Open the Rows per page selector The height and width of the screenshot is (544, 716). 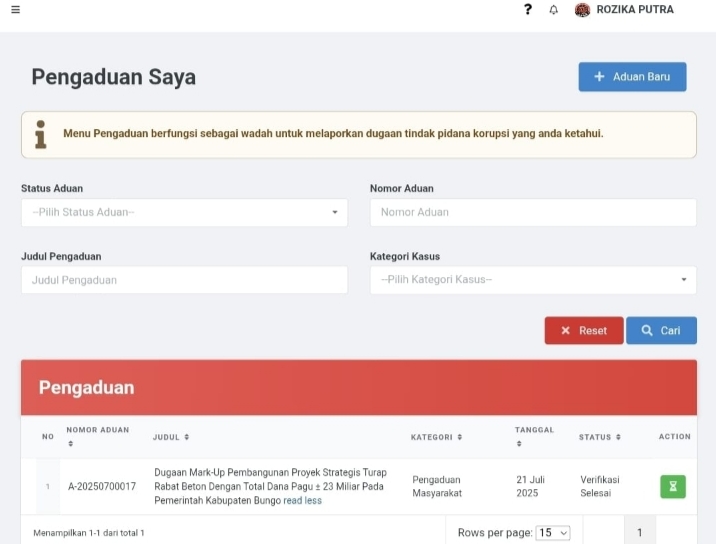pyautogui.click(x=553, y=533)
